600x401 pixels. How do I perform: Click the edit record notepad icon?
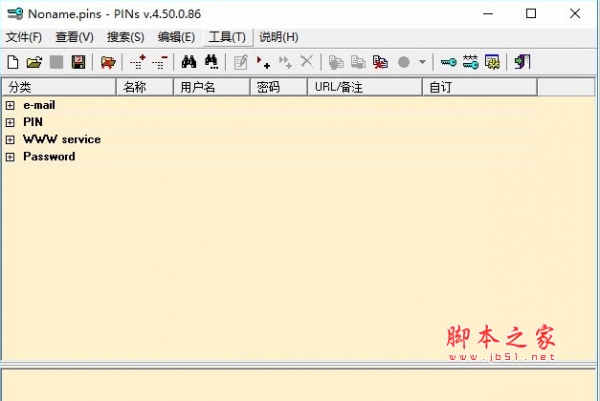click(x=241, y=62)
